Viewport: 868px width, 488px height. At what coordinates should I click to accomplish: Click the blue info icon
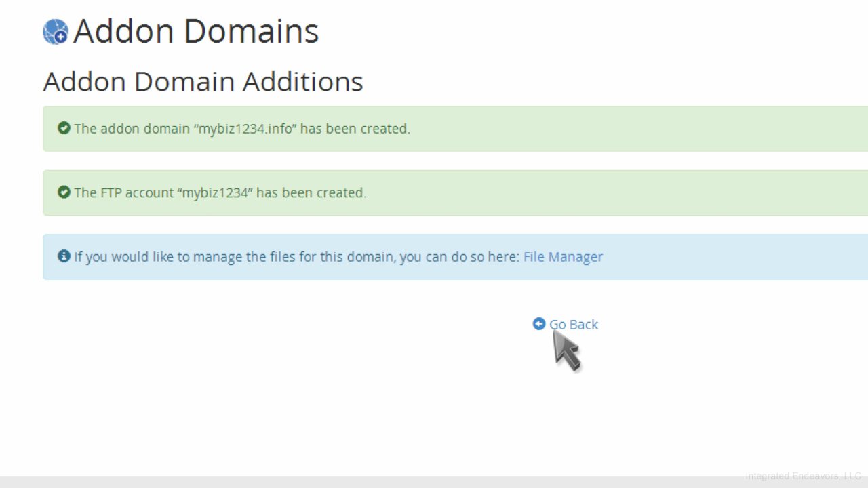(64, 256)
